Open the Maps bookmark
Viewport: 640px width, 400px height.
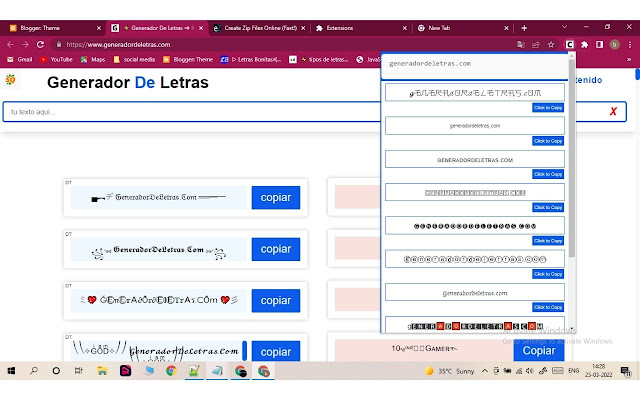93,60
